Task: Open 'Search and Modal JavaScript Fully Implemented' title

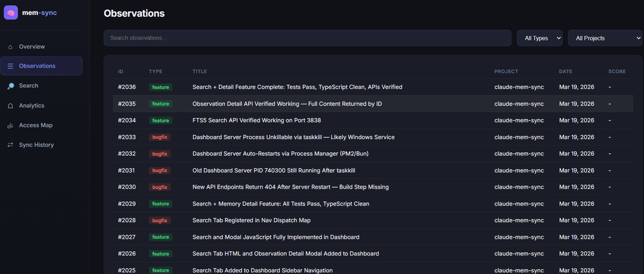Action: click(x=276, y=237)
